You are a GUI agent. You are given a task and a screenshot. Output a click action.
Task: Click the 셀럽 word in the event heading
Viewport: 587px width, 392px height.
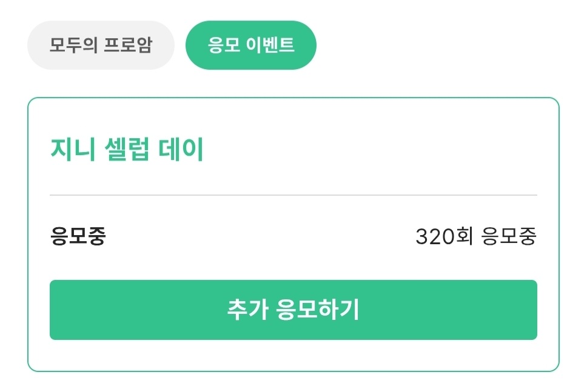point(127,150)
